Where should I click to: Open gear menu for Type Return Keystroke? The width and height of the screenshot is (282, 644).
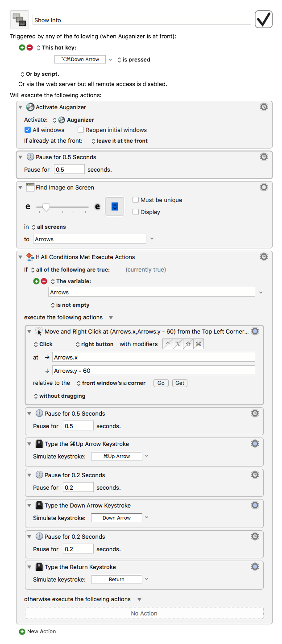(x=255, y=567)
